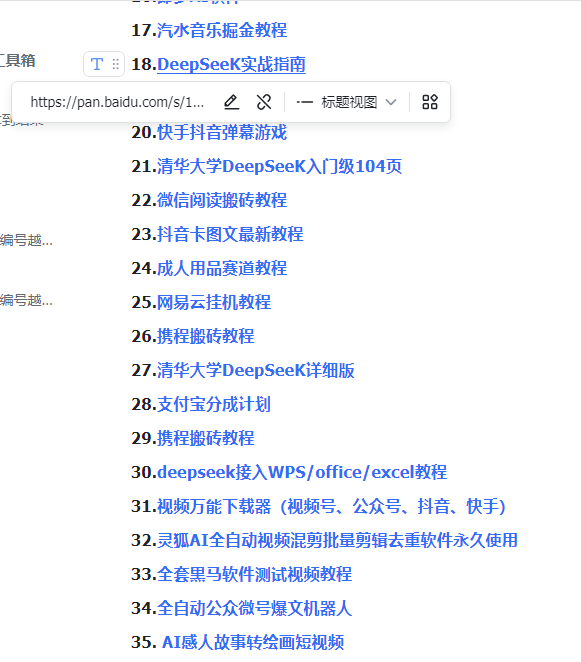This screenshot has width=581, height=662.
Task: Open link 23.抖音卡图文最新教程
Action: [230, 234]
